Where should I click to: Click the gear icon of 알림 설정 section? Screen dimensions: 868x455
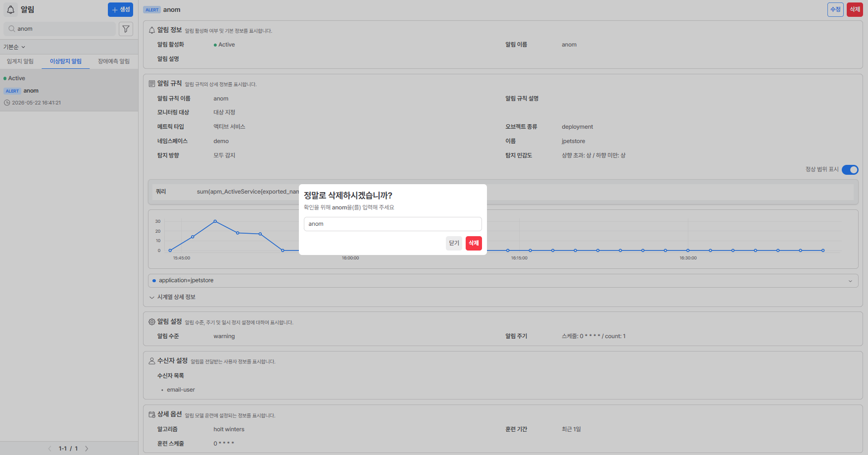(152, 322)
